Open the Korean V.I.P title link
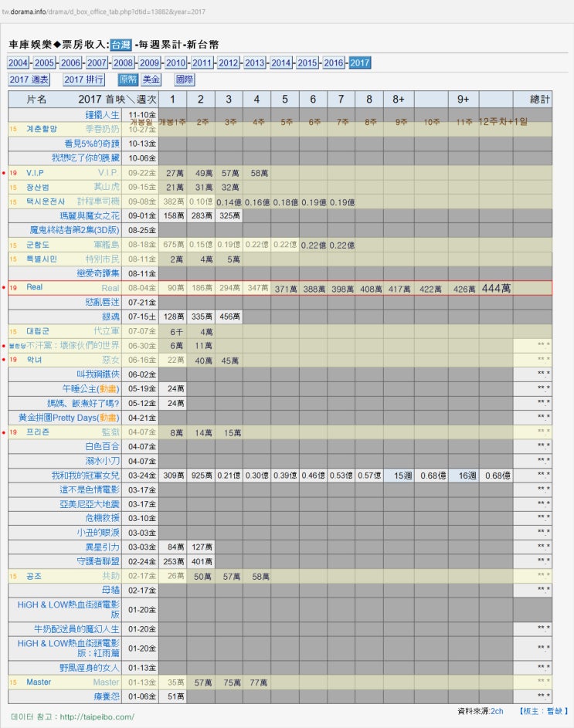This screenshot has width=574, height=728. pyautogui.click(x=35, y=173)
